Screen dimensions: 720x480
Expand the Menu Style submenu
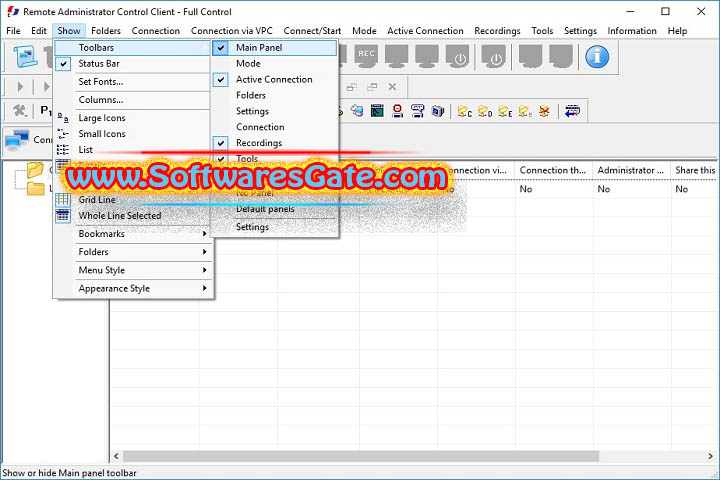pyautogui.click(x=132, y=270)
